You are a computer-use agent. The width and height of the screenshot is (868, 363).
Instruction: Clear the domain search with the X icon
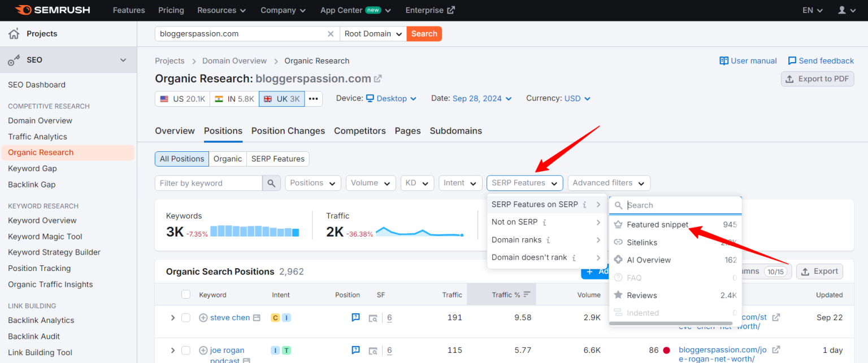point(331,33)
